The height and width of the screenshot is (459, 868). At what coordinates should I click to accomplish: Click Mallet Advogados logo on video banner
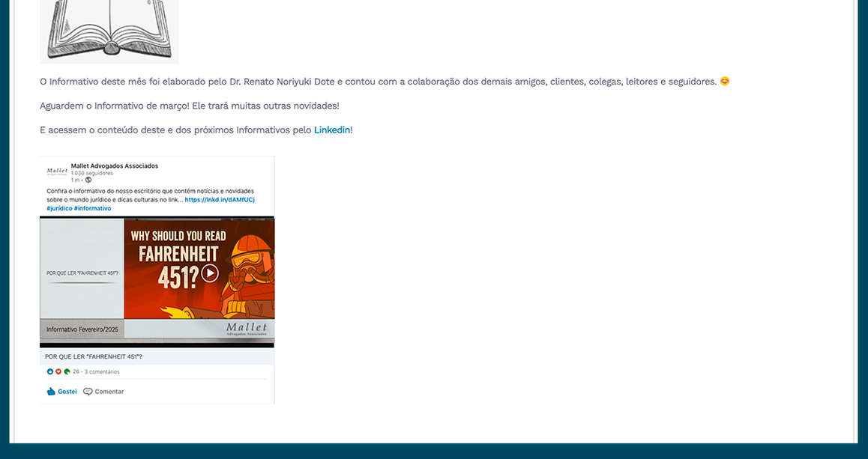(x=247, y=329)
